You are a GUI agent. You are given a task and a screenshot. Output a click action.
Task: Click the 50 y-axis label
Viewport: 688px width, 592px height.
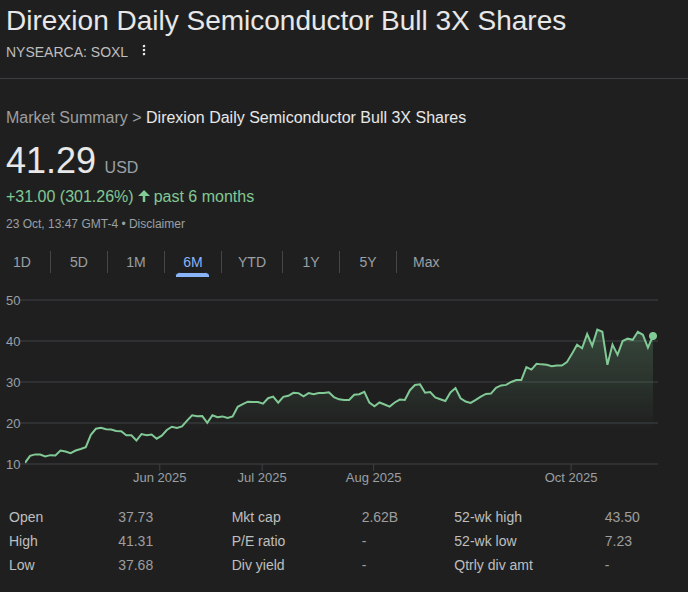[13, 301]
